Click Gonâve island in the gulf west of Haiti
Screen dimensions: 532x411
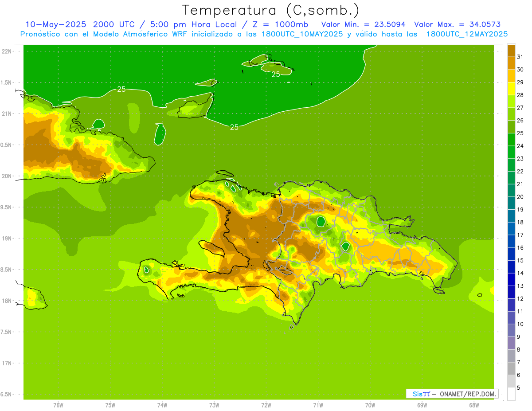(x=212, y=247)
